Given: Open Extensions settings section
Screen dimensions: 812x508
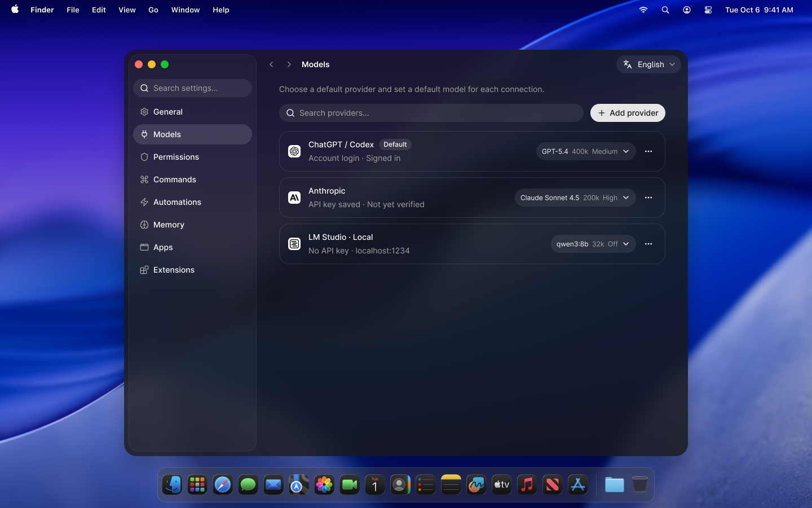Looking at the screenshot, I should [x=192, y=270].
